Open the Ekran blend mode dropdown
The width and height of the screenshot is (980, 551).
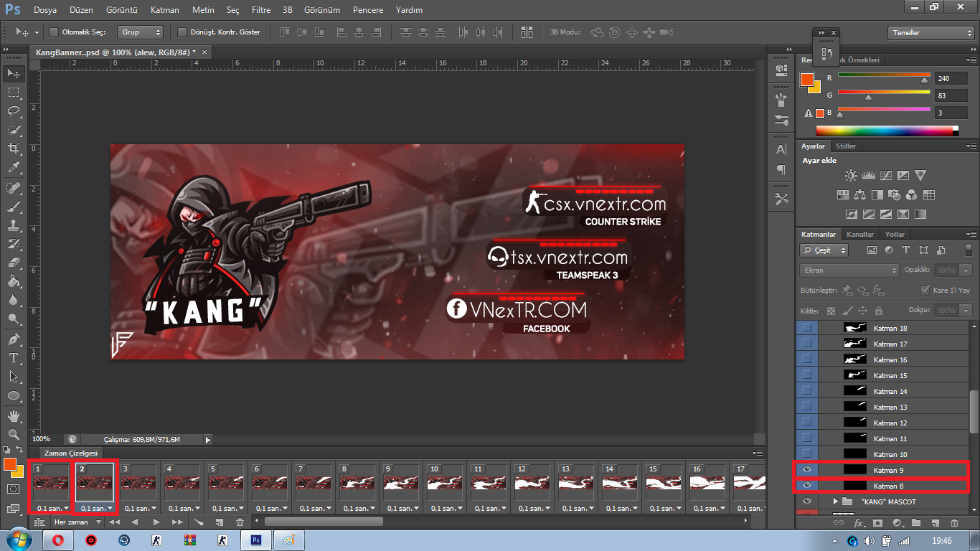849,270
